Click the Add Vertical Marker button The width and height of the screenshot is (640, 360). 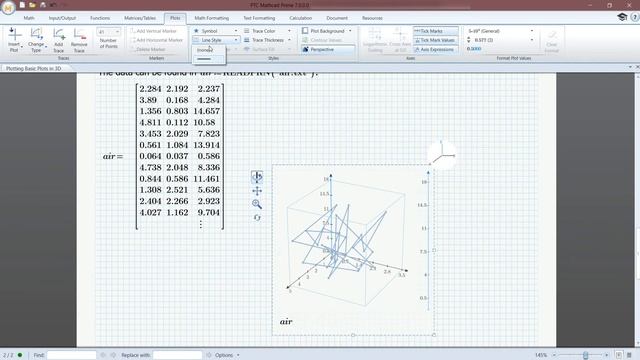tap(153, 31)
